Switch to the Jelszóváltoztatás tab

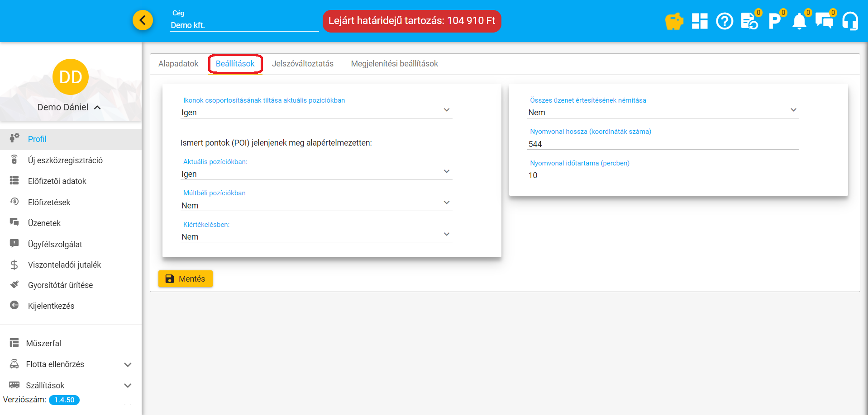click(302, 64)
